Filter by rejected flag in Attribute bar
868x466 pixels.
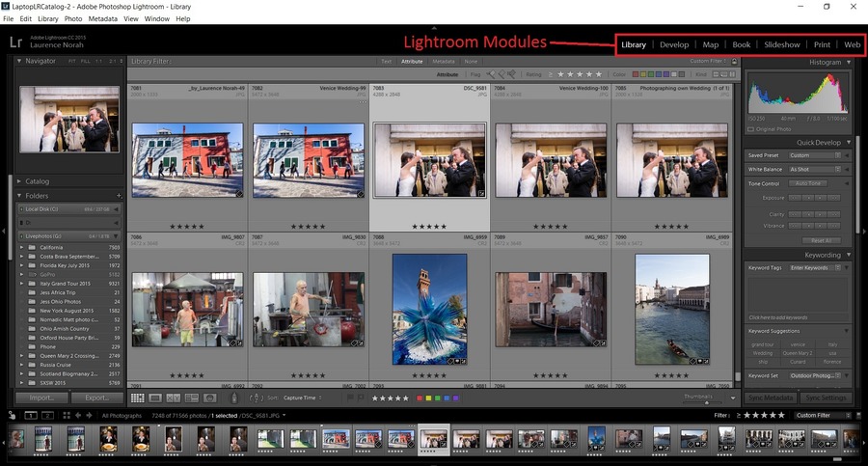point(512,74)
